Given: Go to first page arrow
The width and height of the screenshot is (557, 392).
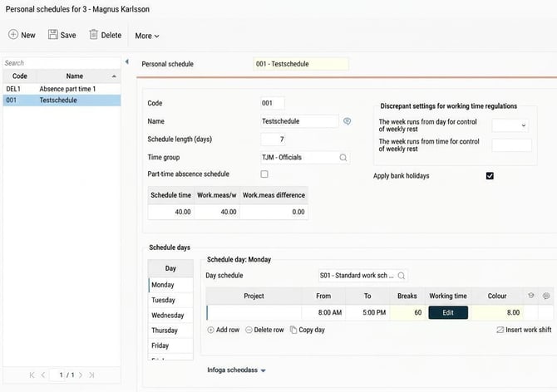Looking at the screenshot, I should click(32, 375).
